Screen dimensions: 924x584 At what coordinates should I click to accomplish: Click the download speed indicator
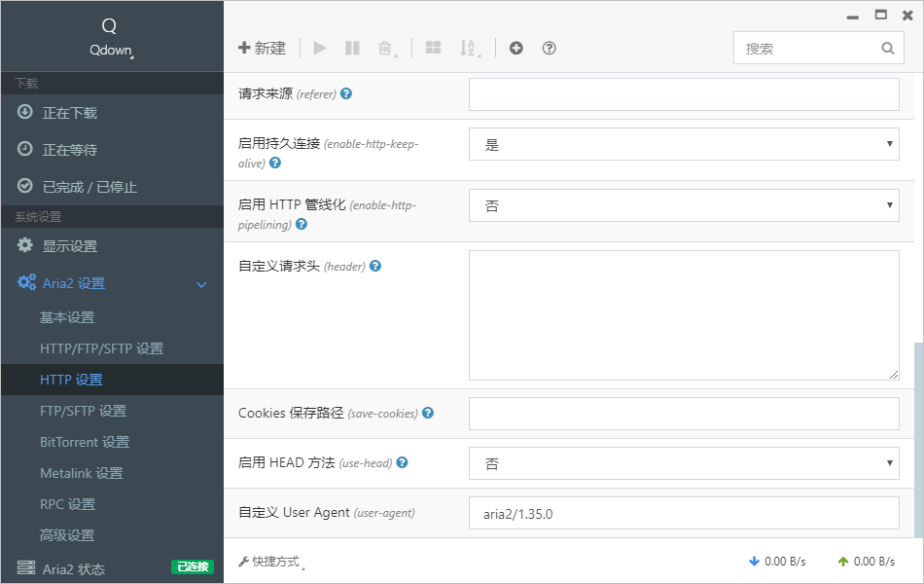tap(777, 562)
